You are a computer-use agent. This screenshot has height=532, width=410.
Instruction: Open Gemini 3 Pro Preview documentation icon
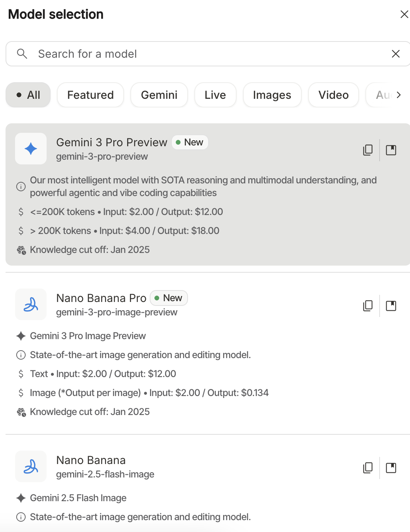click(391, 150)
